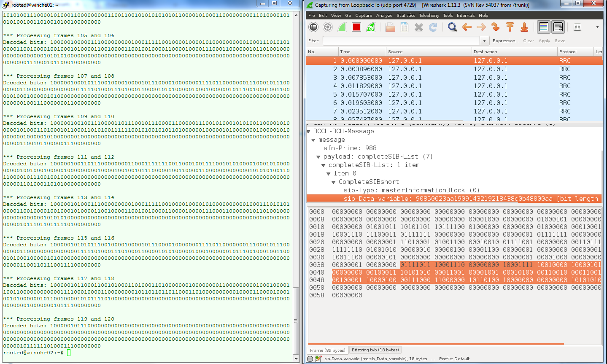Toggle packet list colorization
607x364 pixels.
544,27
